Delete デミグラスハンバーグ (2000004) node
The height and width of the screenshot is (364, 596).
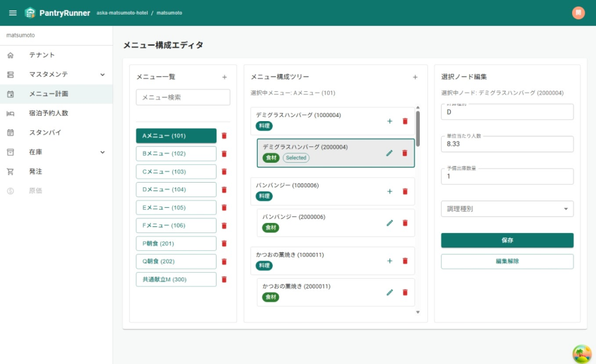405,153
